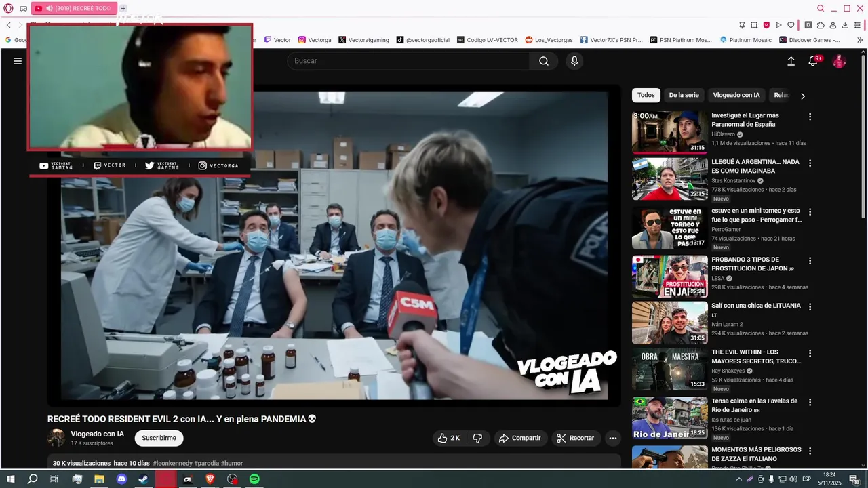Click the Recortar clip button
The width and height of the screenshot is (868, 488).
pyautogui.click(x=575, y=439)
